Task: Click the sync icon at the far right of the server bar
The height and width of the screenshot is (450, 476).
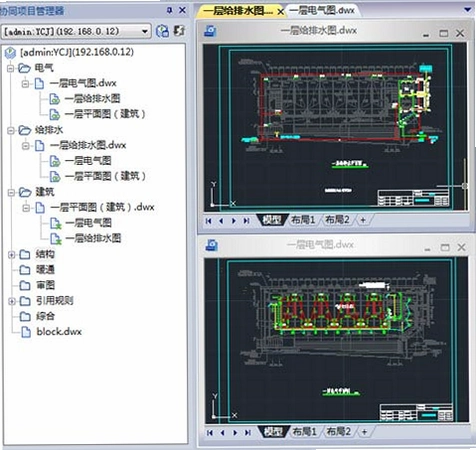Action: tap(179, 31)
